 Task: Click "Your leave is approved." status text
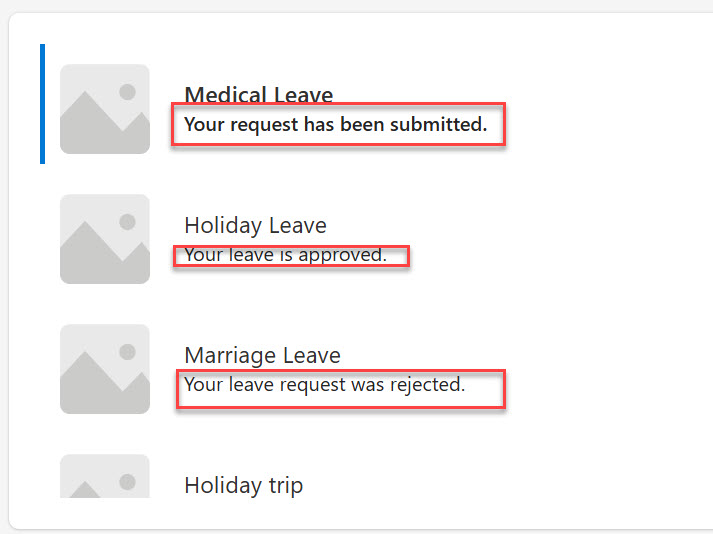point(285,255)
